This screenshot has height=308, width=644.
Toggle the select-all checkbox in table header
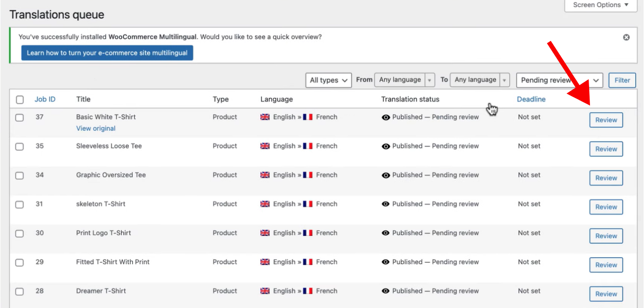point(20,100)
